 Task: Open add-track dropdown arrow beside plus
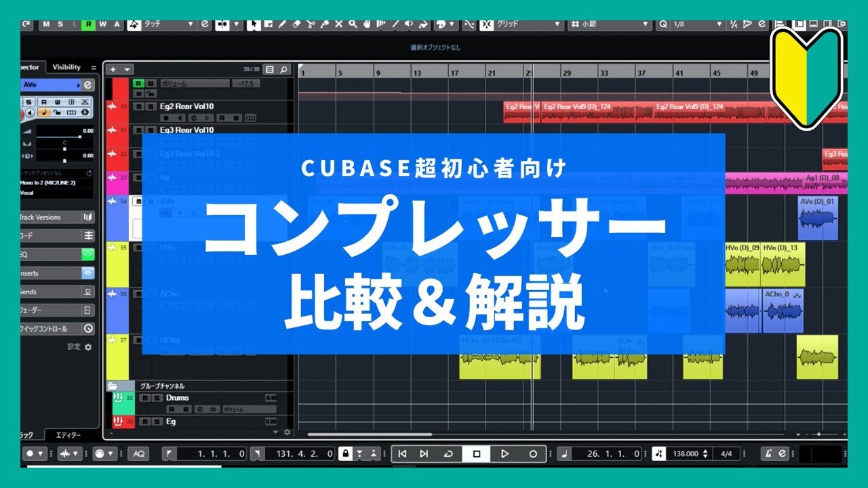coord(127,69)
